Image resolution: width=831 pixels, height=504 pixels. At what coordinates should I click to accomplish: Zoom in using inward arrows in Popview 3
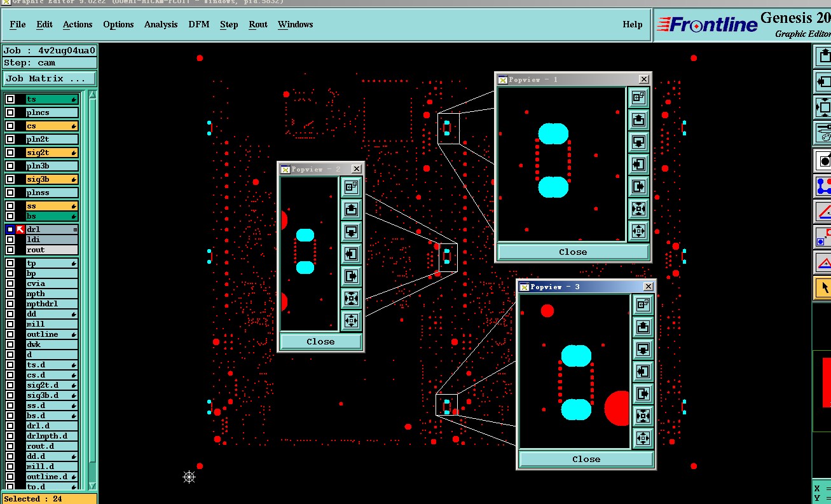(643, 416)
